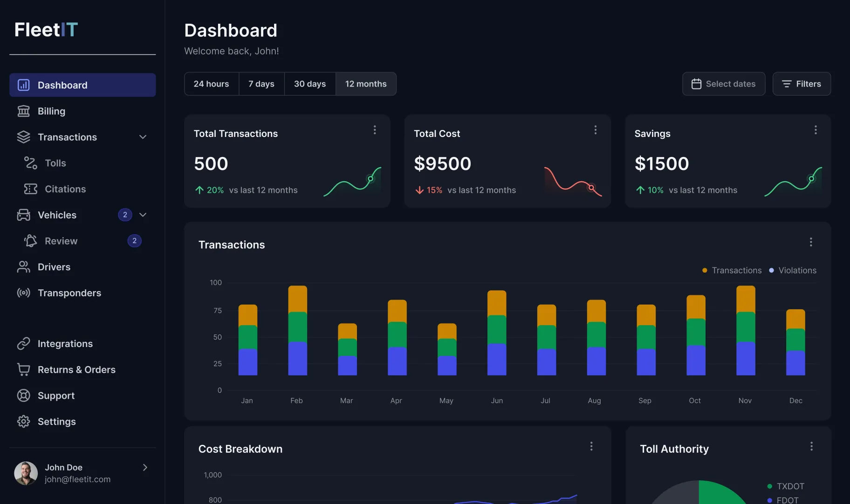Click the Transponders signal icon
The width and height of the screenshot is (850, 504).
click(23, 293)
